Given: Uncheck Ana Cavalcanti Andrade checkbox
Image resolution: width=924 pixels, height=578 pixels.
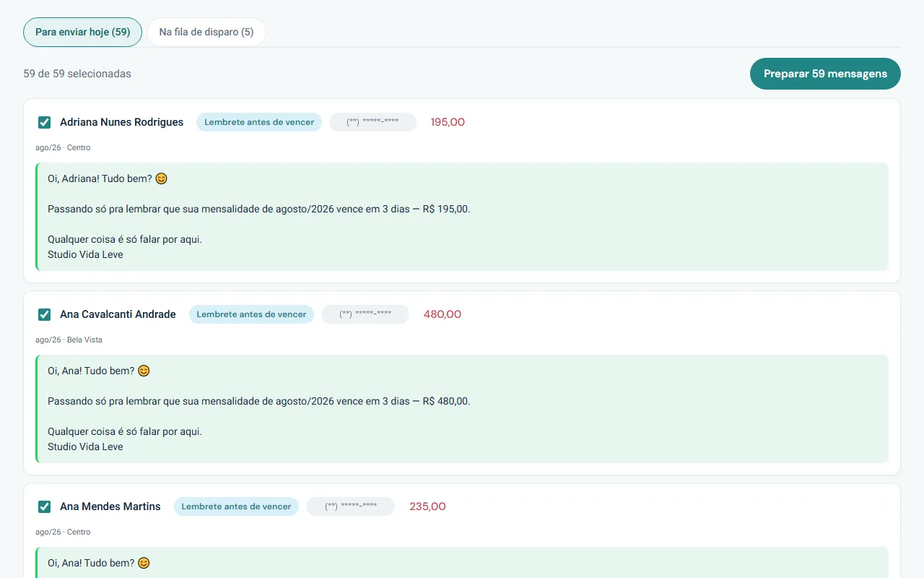Looking at the screenshot, I should click(x=44, y=314).
